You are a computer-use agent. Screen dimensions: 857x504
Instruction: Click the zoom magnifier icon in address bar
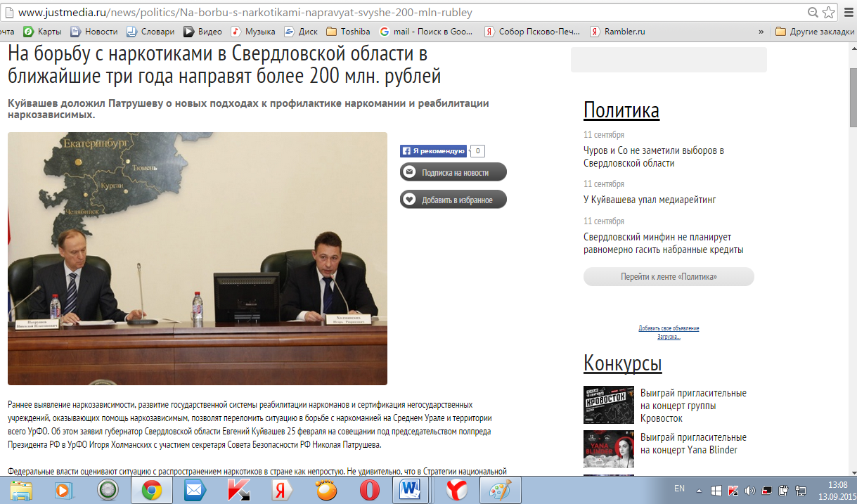tap(813, 12)
